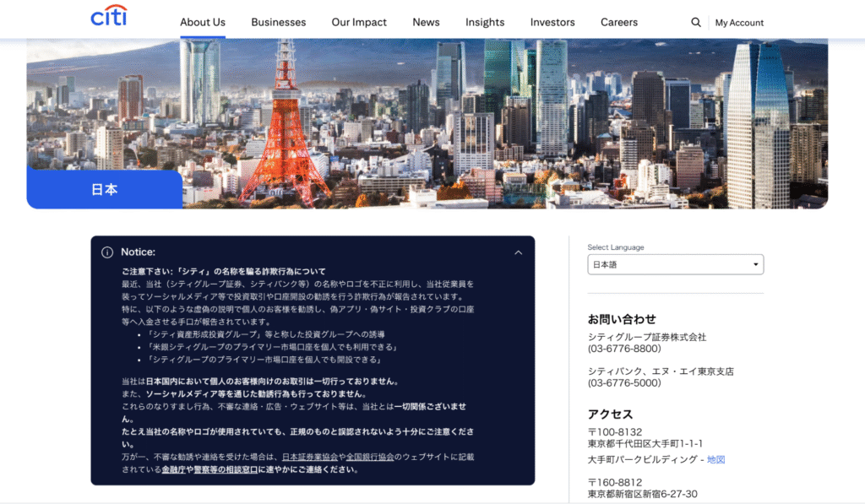Follow the 日本証券業協会 link

coord(309,457)
